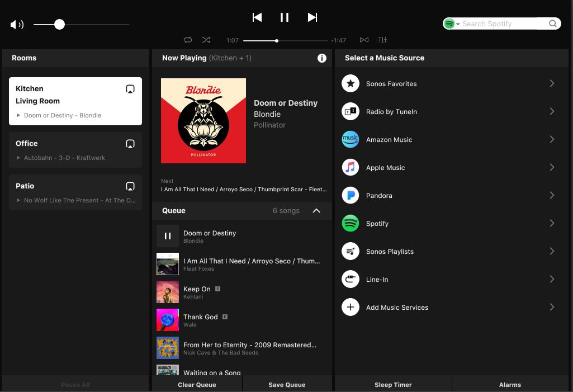Click Sonos Playlists icon

[x=351, y=251]
